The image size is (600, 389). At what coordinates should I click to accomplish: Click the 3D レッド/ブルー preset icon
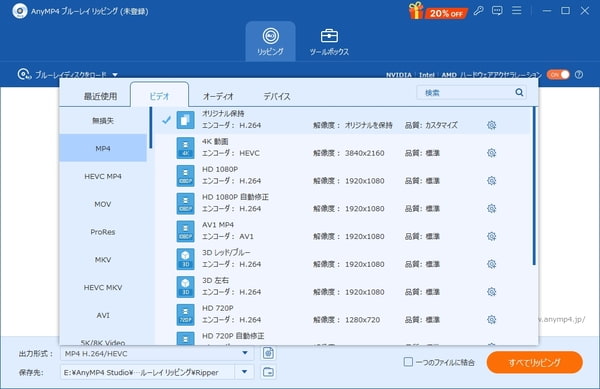pos(185,259)
